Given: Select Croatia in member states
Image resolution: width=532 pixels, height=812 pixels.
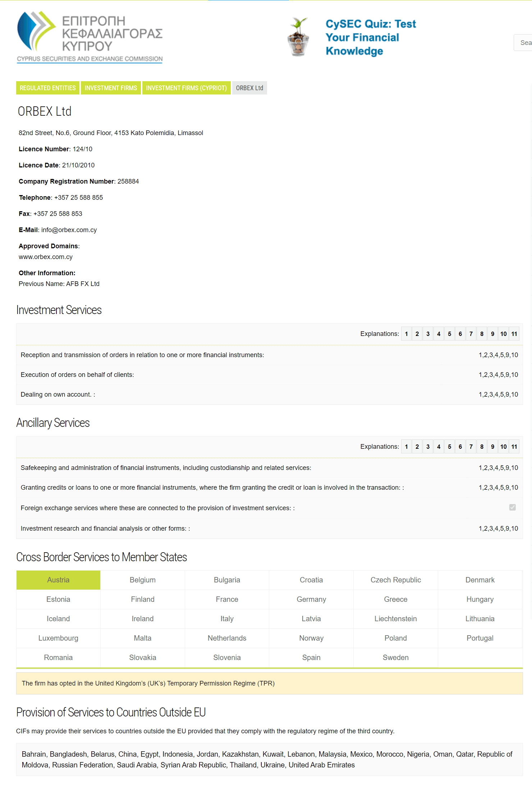Looking at the screenshot, I should coord(311,580).
